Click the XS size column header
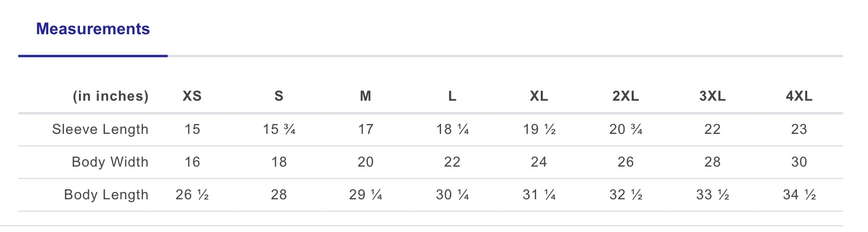868x232 pixels. 192,97
